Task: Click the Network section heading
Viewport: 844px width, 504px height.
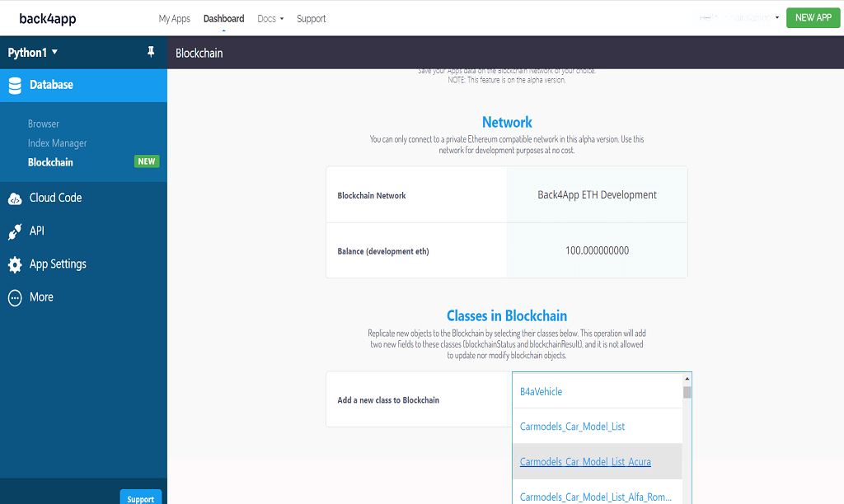Action: [507, 122]
